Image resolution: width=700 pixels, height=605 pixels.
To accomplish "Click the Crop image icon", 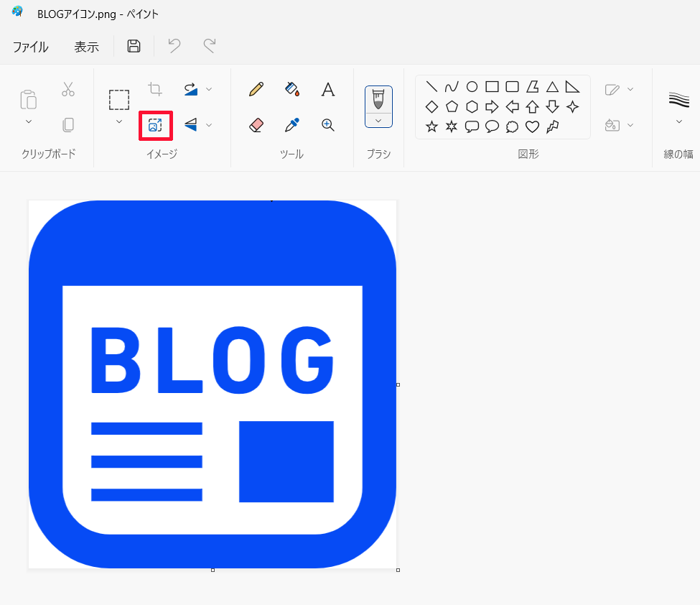I will coord(155,89).
